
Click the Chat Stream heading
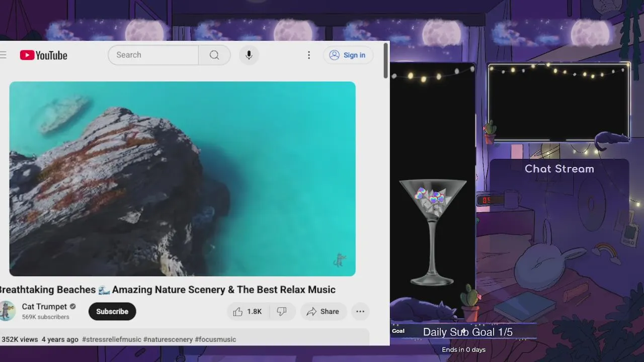(x=559, y=169)
